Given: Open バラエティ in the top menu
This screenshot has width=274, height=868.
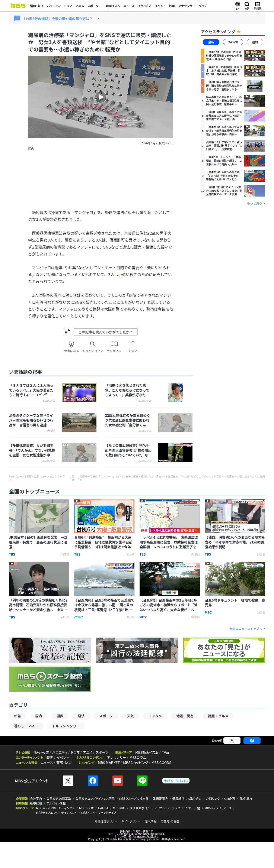Looking at the screenshot, I should click(x=54, y=6).
